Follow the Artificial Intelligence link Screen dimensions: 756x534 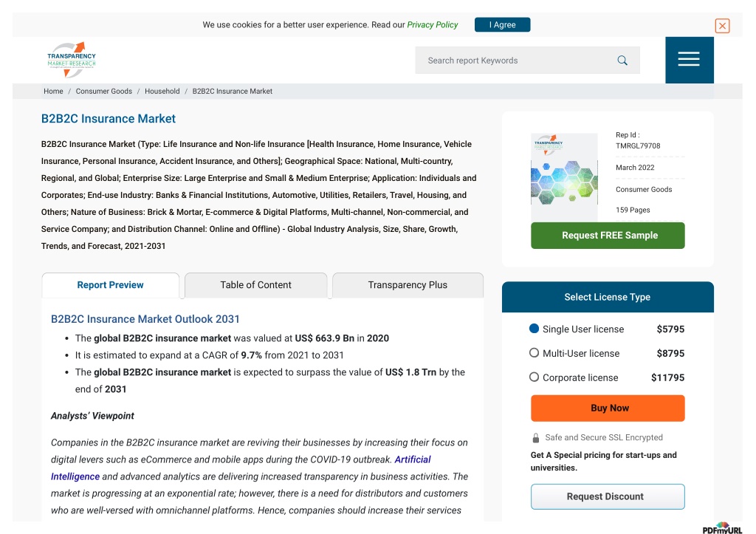pos(241,468)
